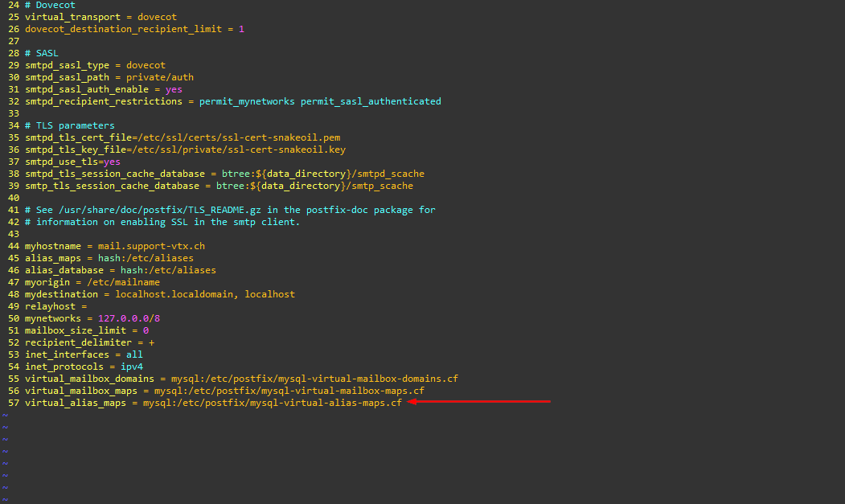Click the 'virtual_mailbox_maps' line
845x504 pixels.
(x=225, y=391)
